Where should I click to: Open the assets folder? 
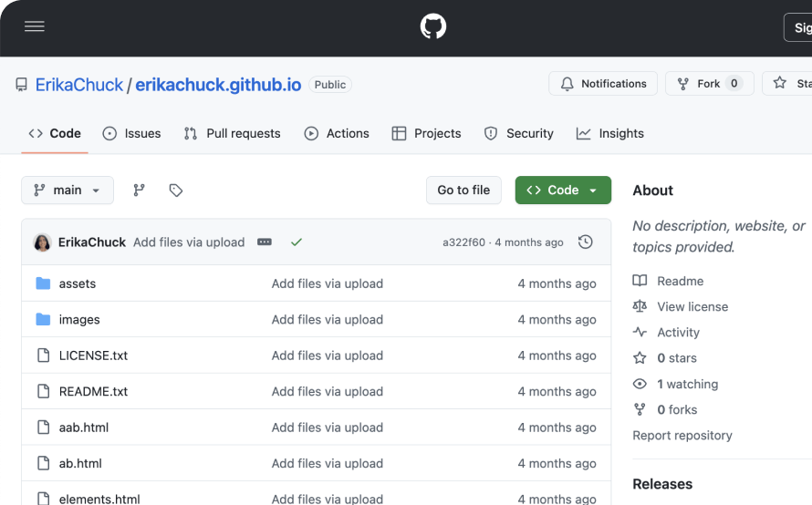pos(78,283)
